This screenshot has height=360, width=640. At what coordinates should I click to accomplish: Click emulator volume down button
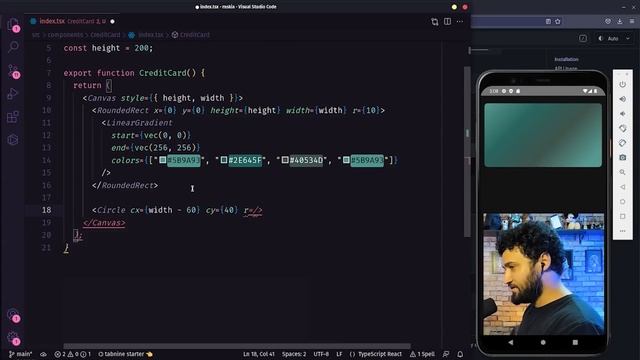[x=622, y=113]
